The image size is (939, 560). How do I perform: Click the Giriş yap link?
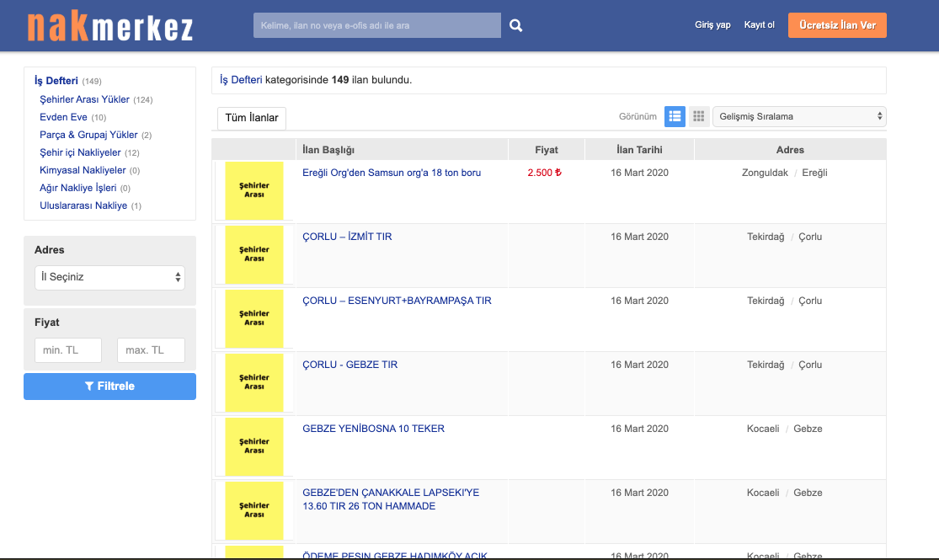click(712, 25)
